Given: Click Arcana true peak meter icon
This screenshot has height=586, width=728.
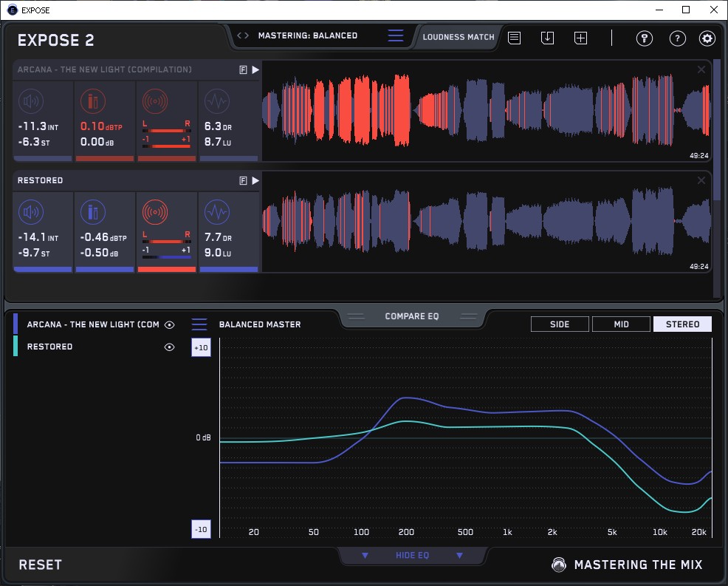Looking at the screenshot, I should tap(93, 100).
